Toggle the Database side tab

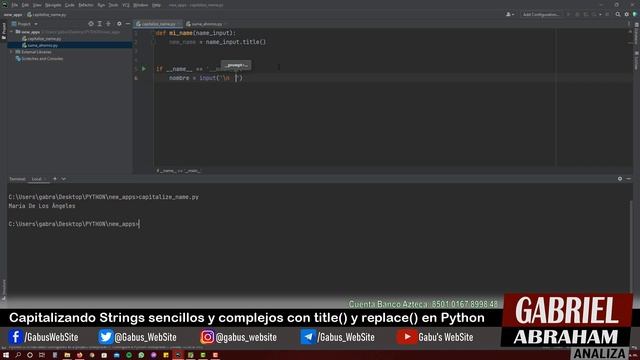click(x=636, y=34)
